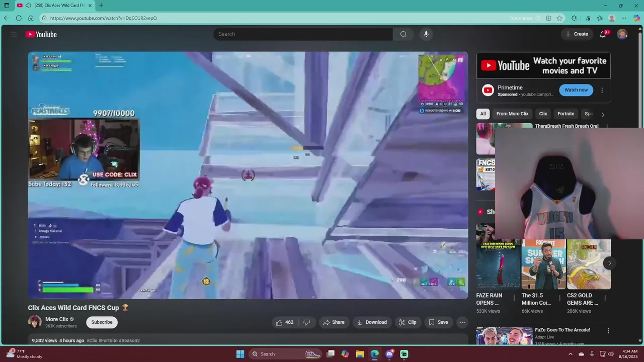Open more actions below the video
644x362 pixels.
462,322
